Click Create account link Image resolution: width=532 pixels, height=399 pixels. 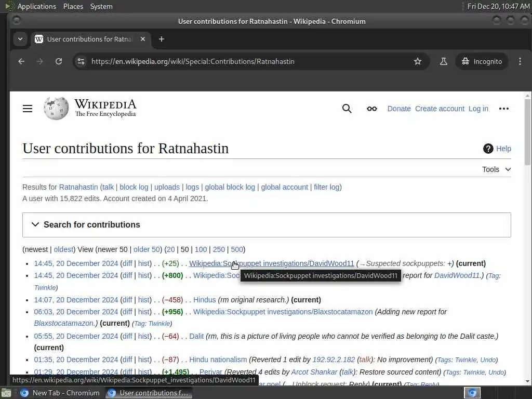pyautogui.click(x=440, y=109)
